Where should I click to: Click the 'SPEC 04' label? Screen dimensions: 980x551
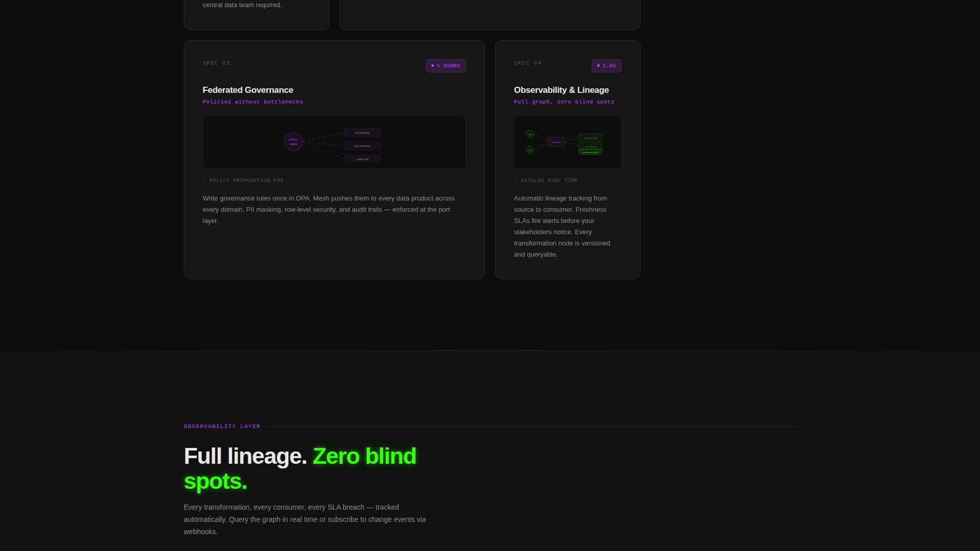[527, 63]
